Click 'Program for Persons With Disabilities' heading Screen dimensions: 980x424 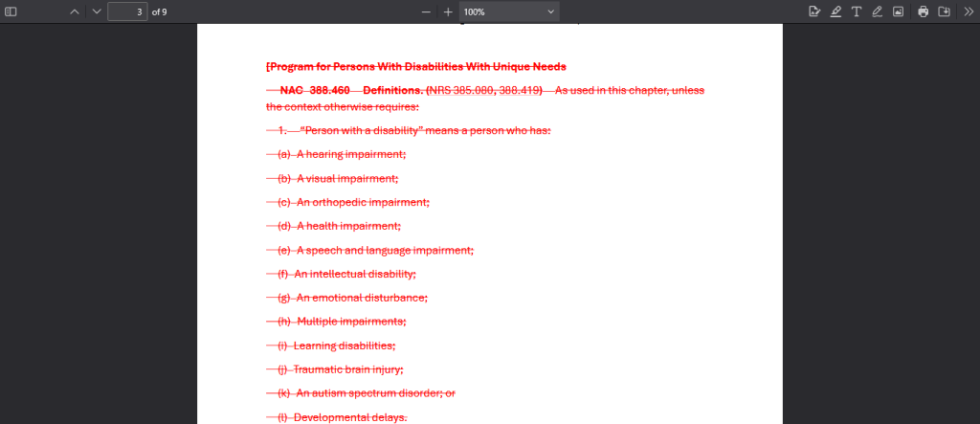coord(417,66)
